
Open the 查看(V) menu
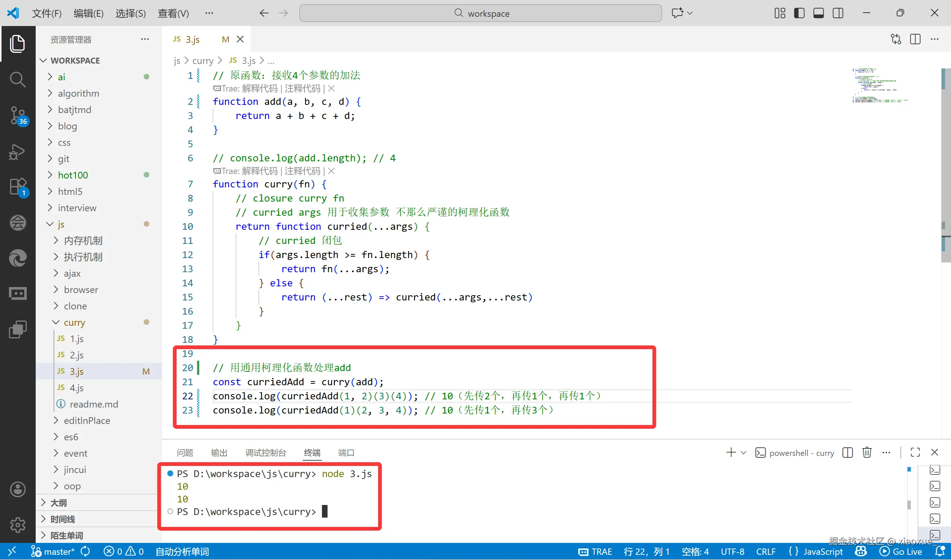[x=173, y=13]
